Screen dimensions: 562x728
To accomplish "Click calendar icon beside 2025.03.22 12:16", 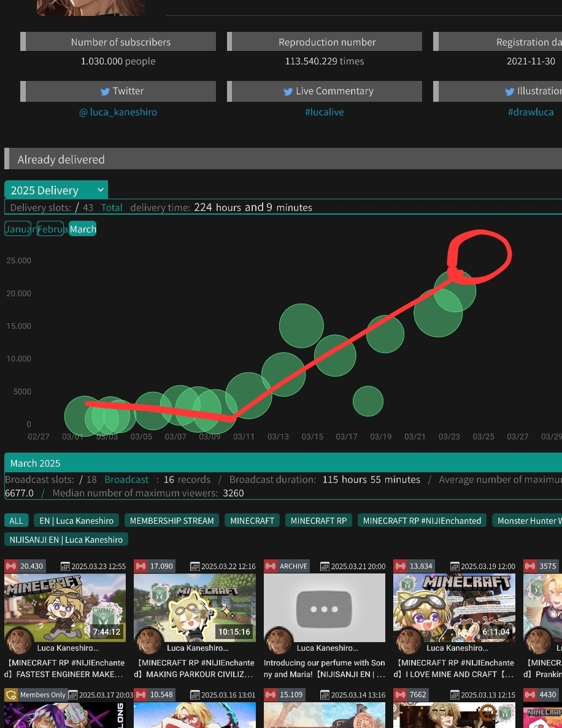I will [195, 567].
